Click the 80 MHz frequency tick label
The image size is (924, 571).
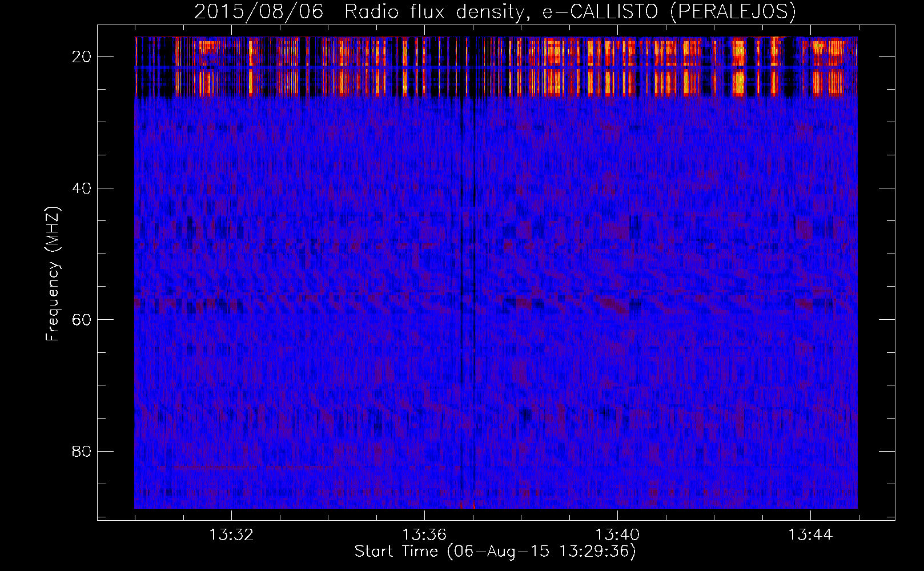(82, 452)
